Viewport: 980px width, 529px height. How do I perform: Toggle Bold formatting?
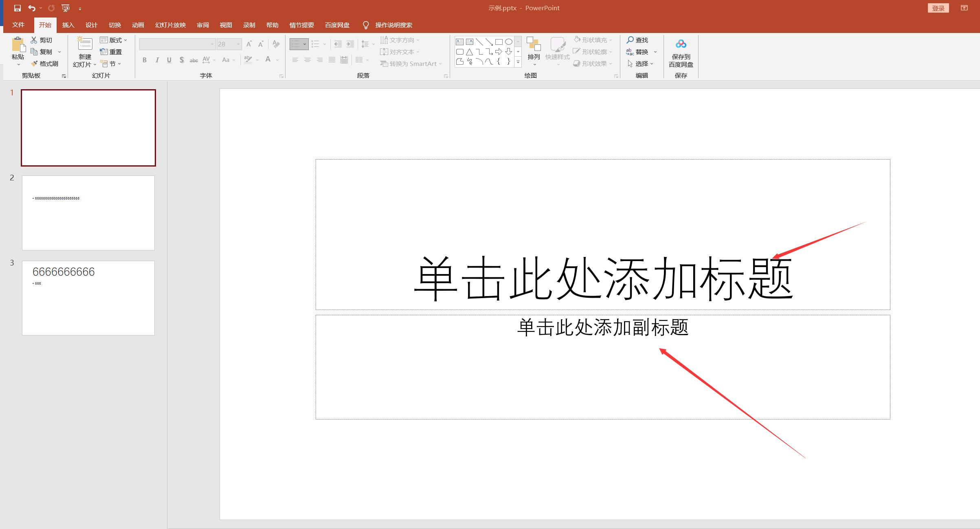[x=145, y=60]
